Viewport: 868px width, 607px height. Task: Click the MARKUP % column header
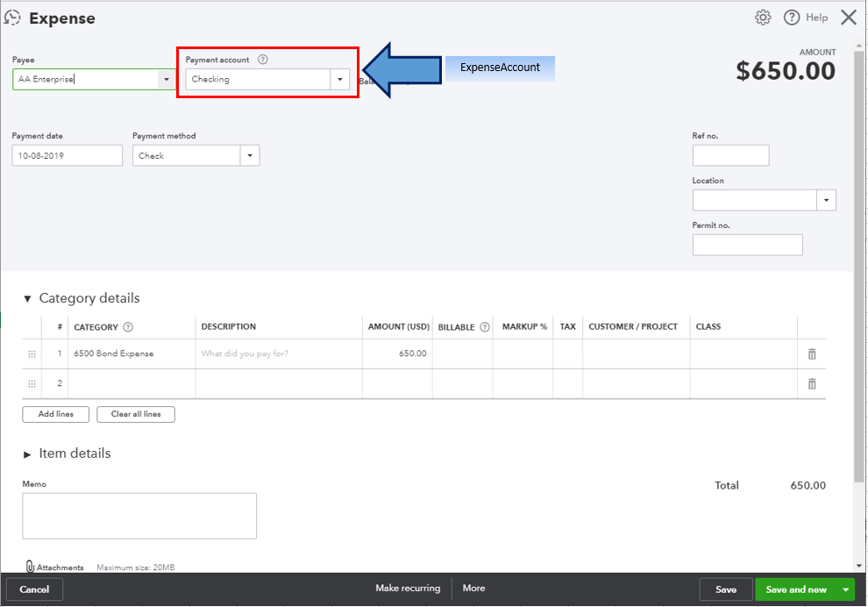(x=524, y=327)
